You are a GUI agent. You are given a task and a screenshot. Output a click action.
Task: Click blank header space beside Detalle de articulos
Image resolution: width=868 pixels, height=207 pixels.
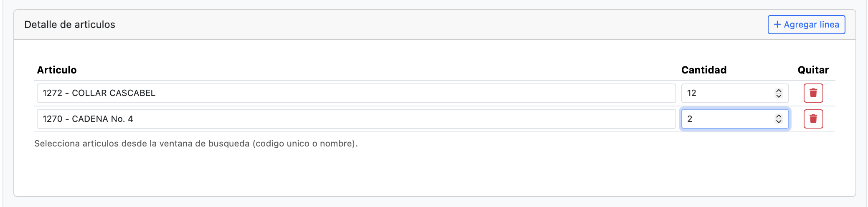(x=418, y=25)
